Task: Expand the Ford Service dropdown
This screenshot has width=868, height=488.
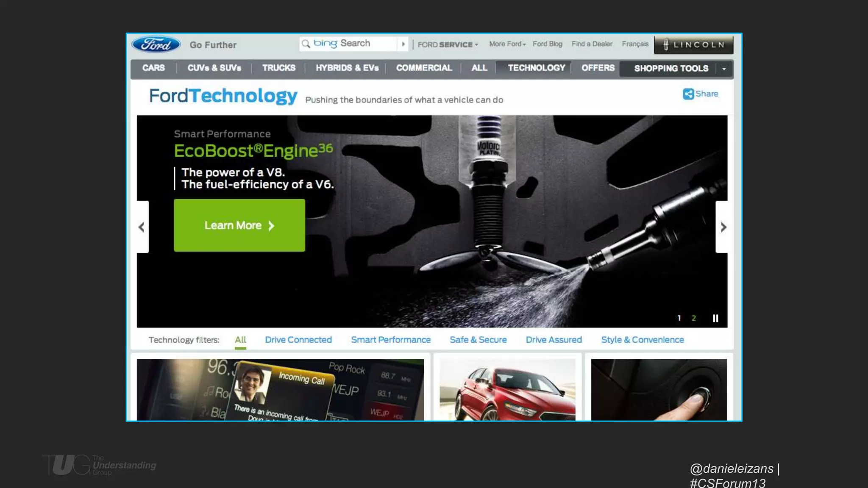Action: [x=448, y=44]
